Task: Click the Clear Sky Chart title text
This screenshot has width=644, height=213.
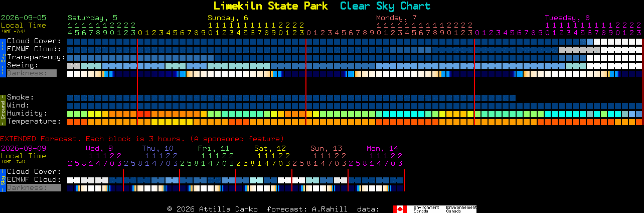Action: point(385,6)
